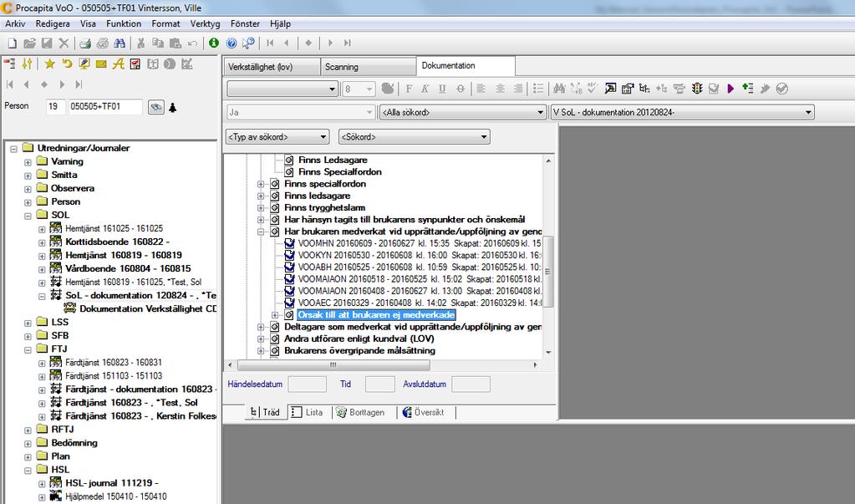Screen dimensions: 855x504
Task: Click the yellow script A icon
Action: point(118,64)
